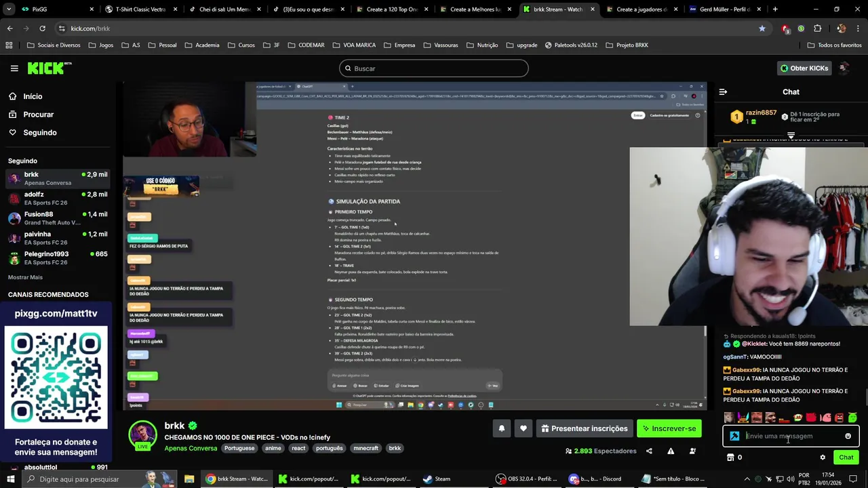The width and height of the screenshot is (868, 488).
Task: Click the react tag
Action: point(298,448)
